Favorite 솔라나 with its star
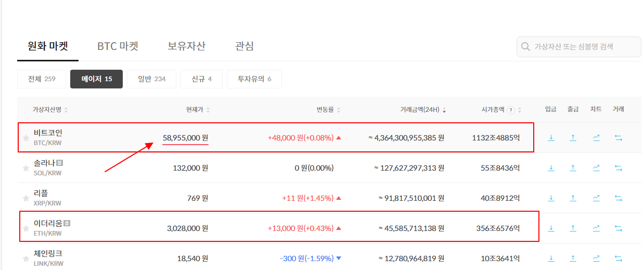 tap(26, 168)
